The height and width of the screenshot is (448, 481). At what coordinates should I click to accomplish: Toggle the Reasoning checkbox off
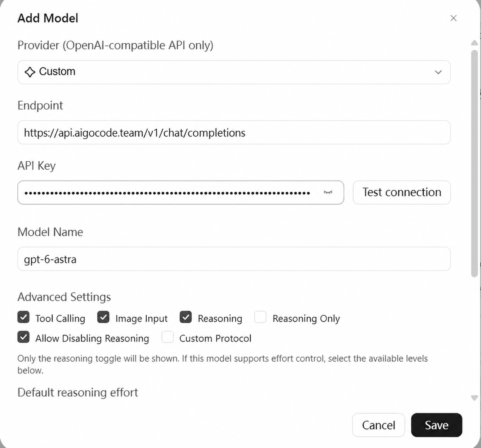coord(186,317)
